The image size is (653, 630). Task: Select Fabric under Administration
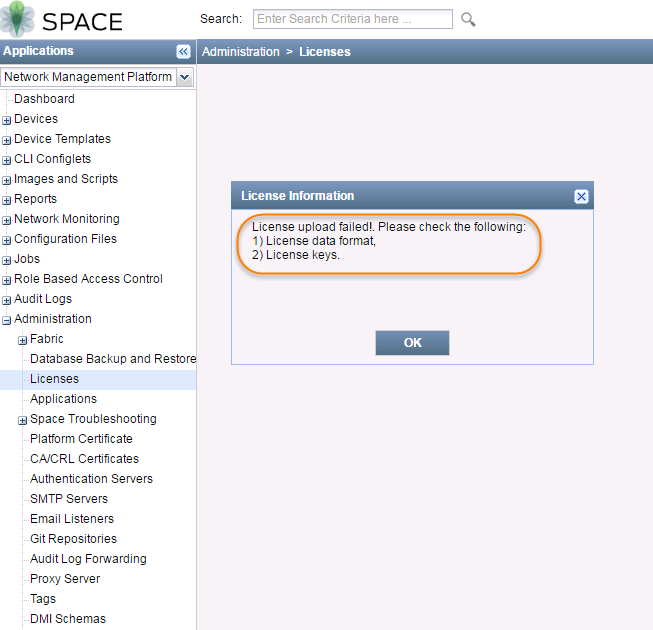click(47, 339)
